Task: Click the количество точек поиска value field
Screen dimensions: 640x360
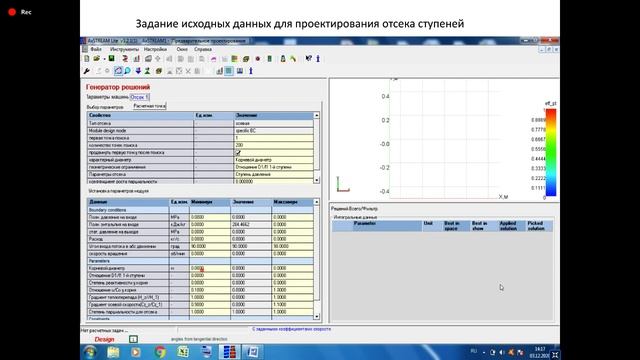Action: (x=274, y=145)
